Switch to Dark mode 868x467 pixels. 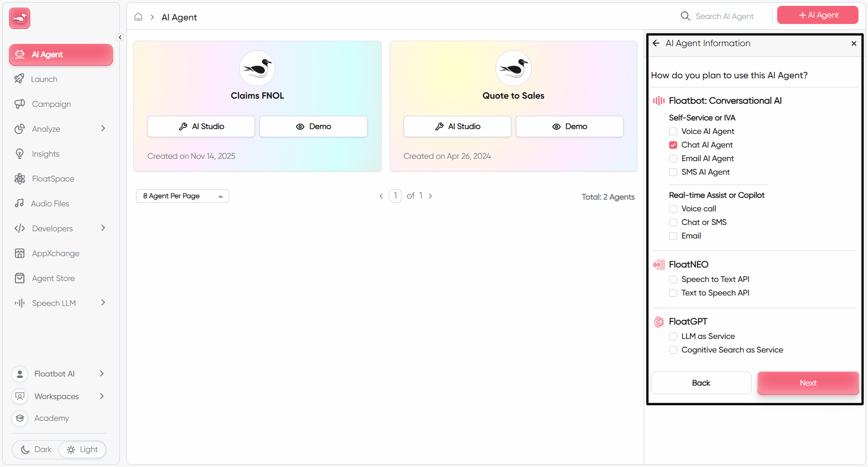tap(35, 449)
